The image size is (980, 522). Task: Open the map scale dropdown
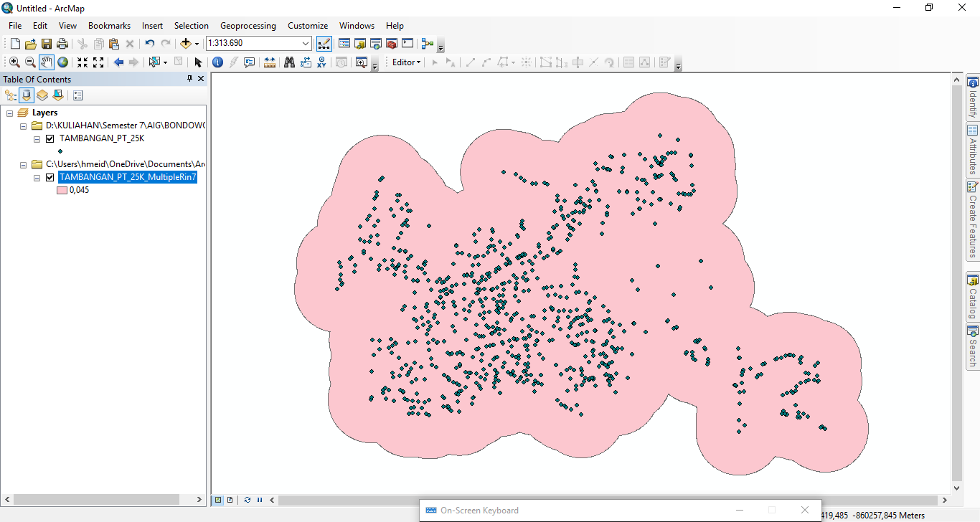pyautogui.click(x=305, y=43)
